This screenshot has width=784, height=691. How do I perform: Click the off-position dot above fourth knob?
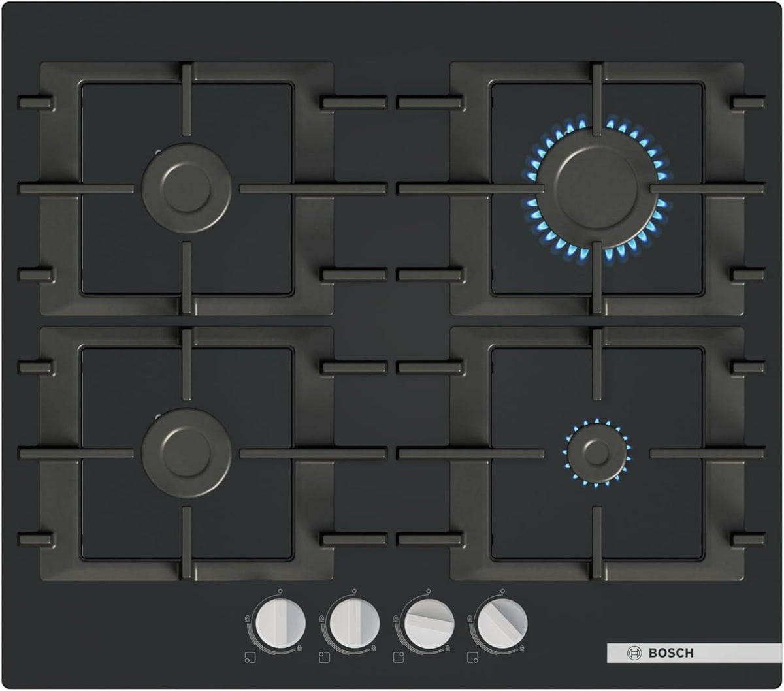502,591
